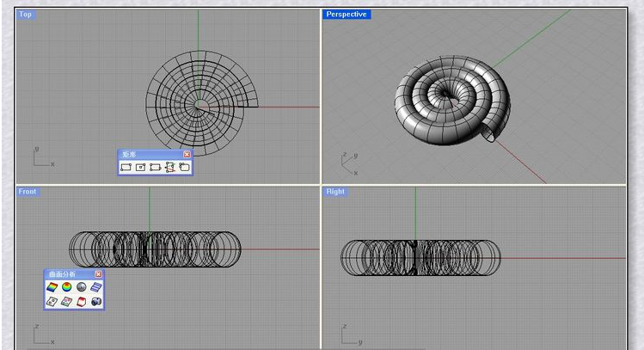Select the rounded rectangle tool

[x=184, y=167]
